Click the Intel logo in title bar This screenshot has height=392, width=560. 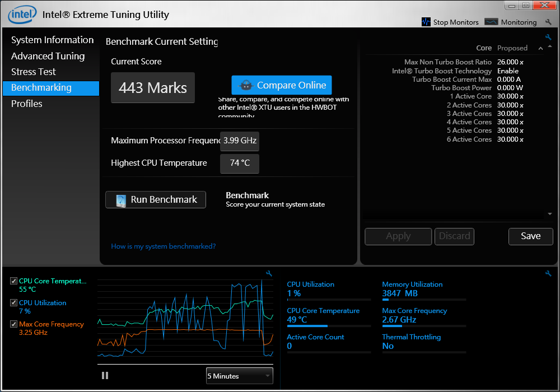[x=22, y=15]
